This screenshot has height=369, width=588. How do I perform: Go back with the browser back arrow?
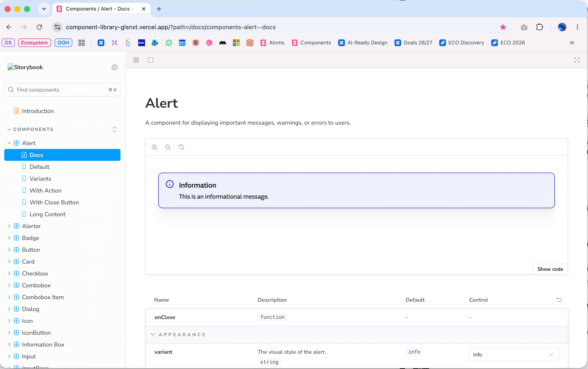tap(9, 27)
